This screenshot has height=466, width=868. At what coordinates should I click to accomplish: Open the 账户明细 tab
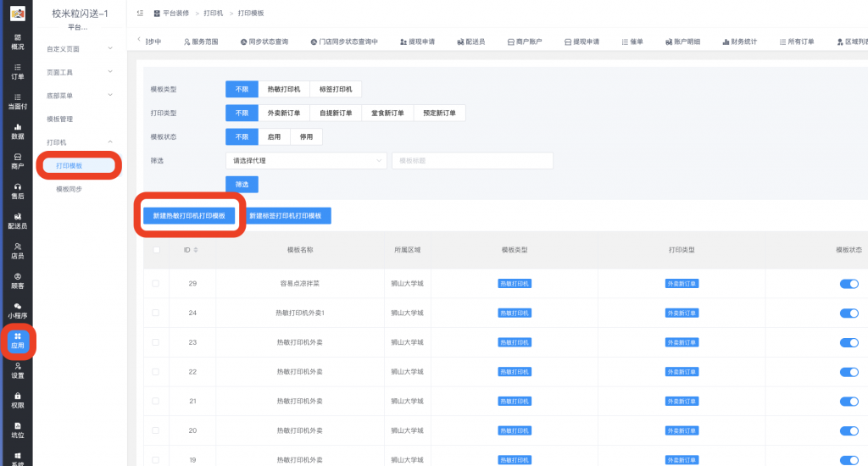pos(683,42)
